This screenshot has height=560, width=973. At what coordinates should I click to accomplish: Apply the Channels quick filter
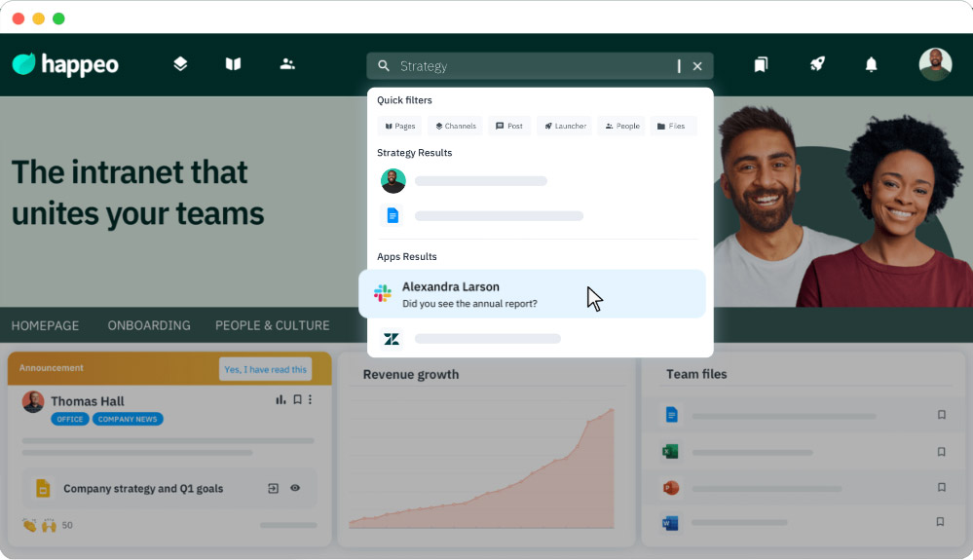coord(456,126)
